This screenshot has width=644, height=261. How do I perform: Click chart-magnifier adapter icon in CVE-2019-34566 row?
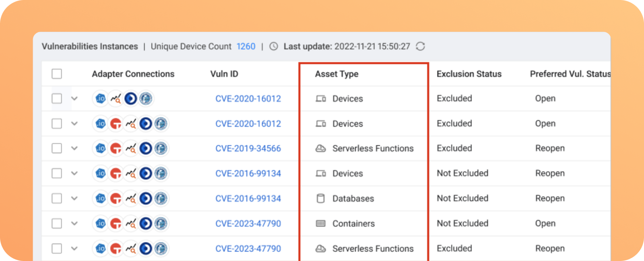[131, 148]
